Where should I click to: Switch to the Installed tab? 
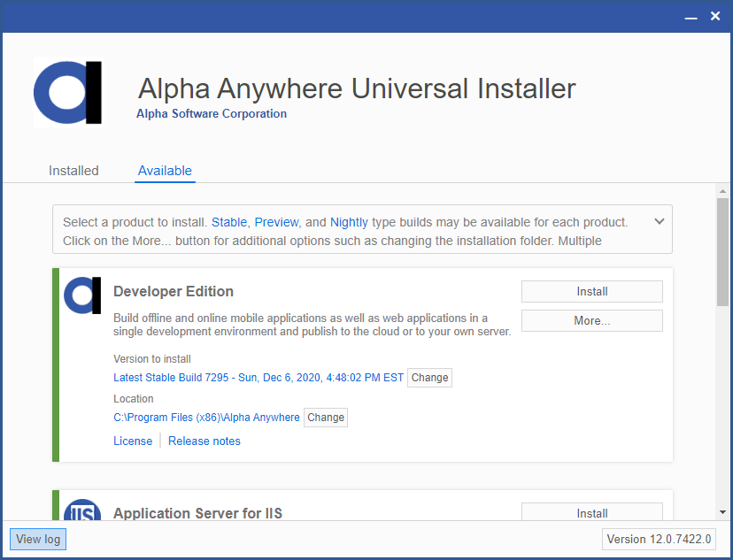coord(73,171)
